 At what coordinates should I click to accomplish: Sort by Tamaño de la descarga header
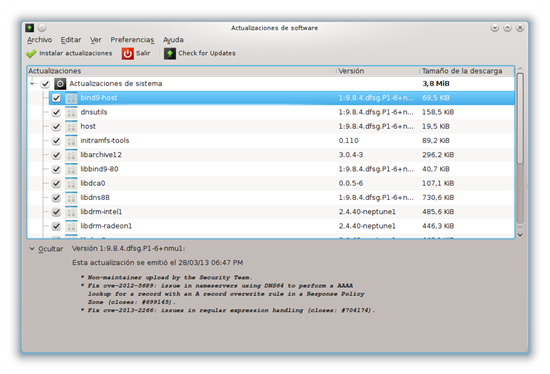(x=467, y=71)
